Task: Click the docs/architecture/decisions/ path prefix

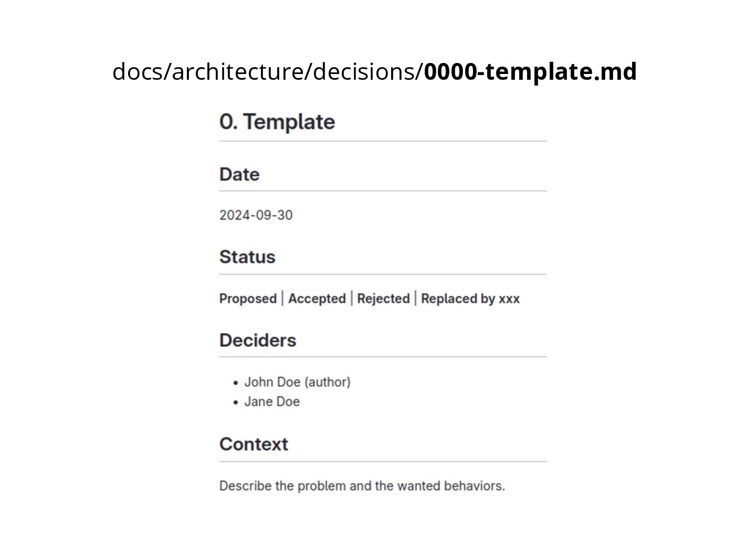Action: tap(268, 71)
